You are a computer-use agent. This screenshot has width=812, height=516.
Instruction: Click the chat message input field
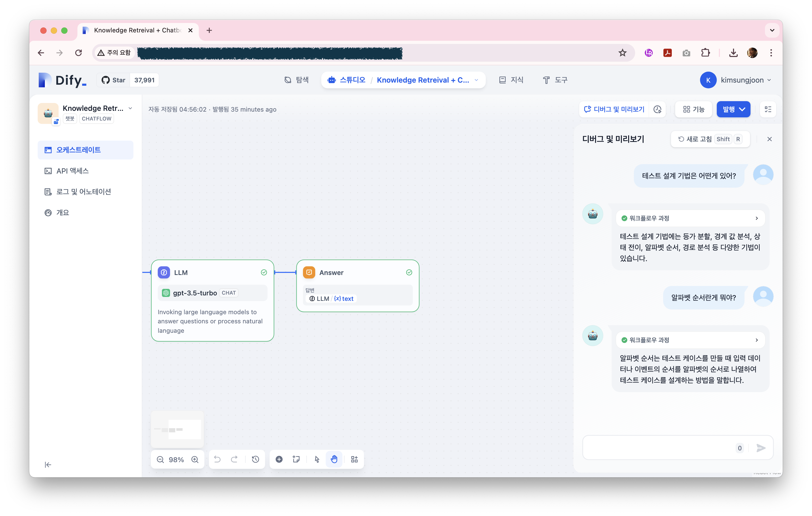(658, 448)
